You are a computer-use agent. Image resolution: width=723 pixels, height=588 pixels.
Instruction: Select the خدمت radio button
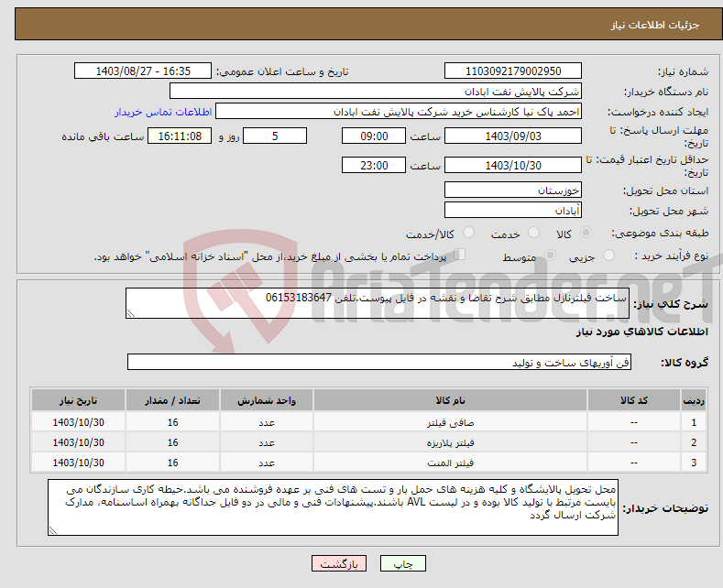533,233
